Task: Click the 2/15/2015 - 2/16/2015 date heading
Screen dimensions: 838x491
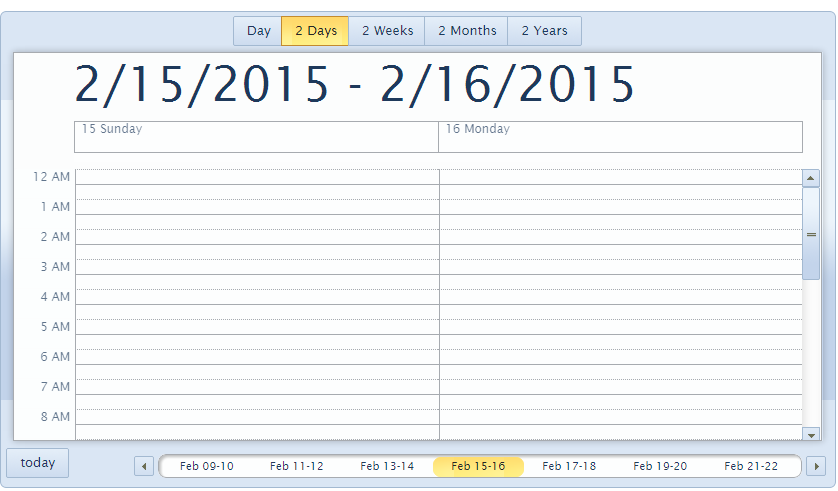Action: pyautogui.click(x=354, y=84)
